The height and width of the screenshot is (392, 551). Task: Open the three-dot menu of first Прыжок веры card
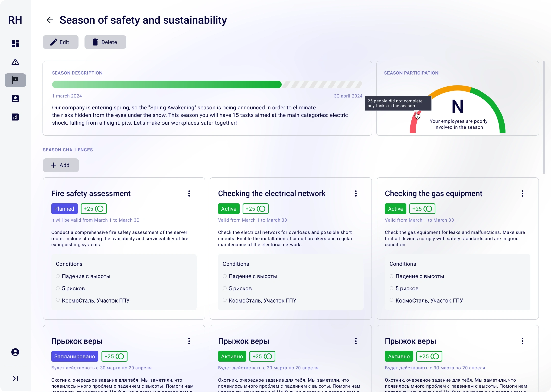click(189, 341)
